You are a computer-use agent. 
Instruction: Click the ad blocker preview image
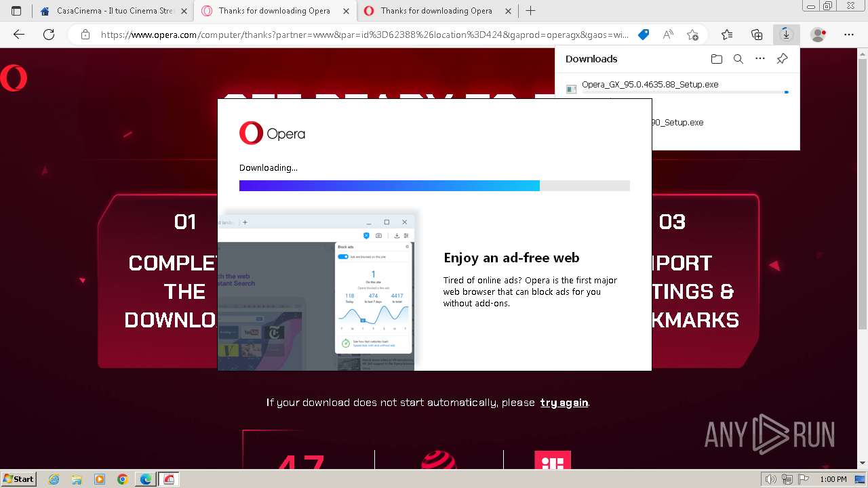click(x=316, y=290)
